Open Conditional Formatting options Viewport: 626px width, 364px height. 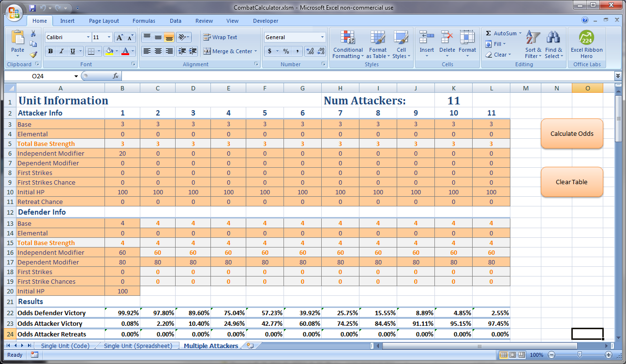click(347, 44)
